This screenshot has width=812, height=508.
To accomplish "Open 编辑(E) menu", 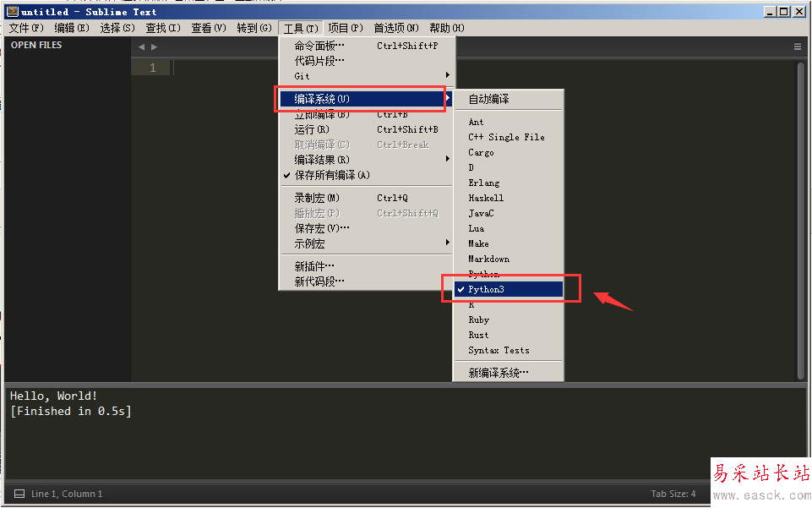I will pos(72,28).
